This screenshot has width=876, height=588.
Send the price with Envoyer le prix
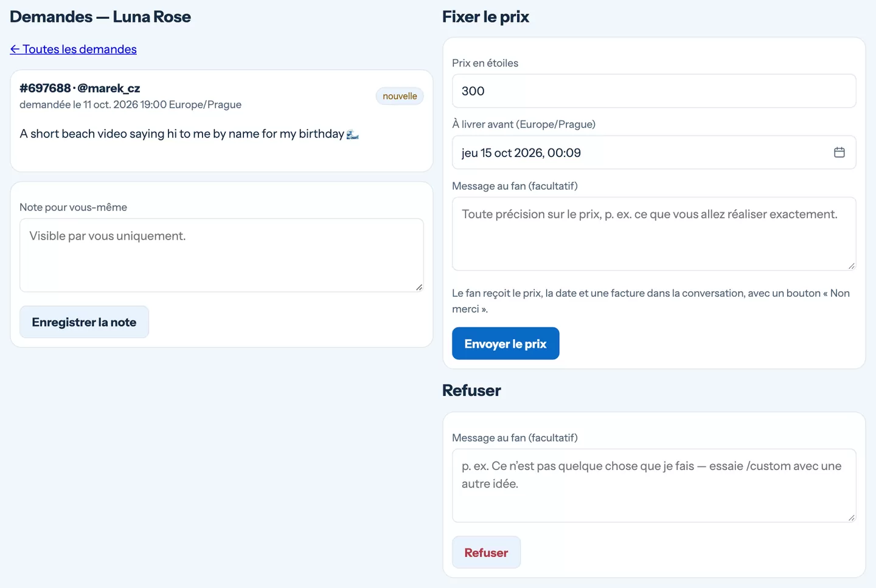click(x=506, y=344)
